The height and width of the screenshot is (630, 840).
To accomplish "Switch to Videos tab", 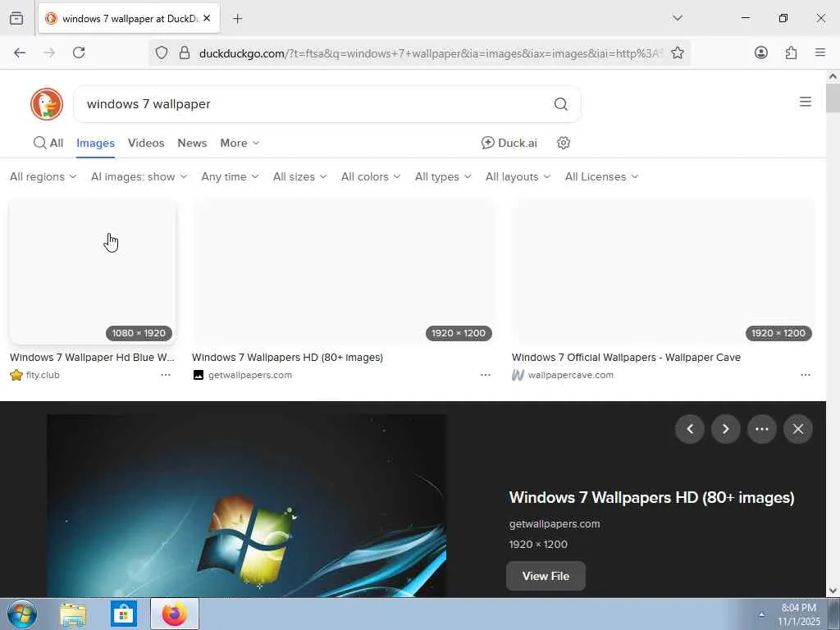I will click(x=146, y=143).
